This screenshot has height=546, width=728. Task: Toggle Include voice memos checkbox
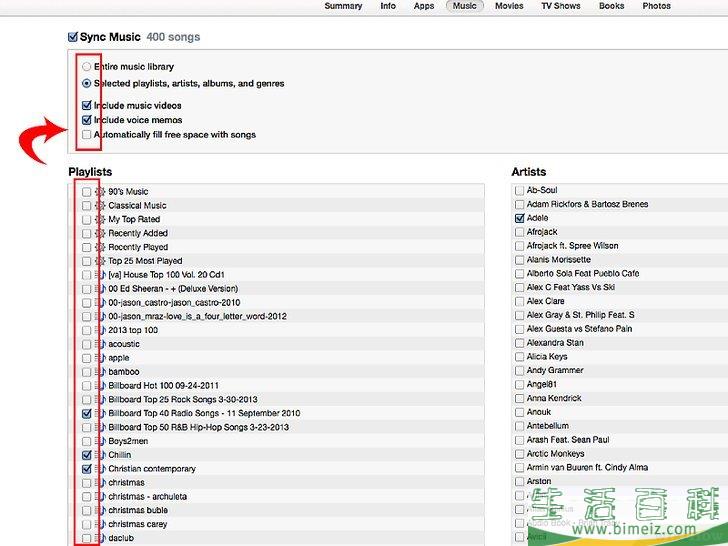[86, 120]
